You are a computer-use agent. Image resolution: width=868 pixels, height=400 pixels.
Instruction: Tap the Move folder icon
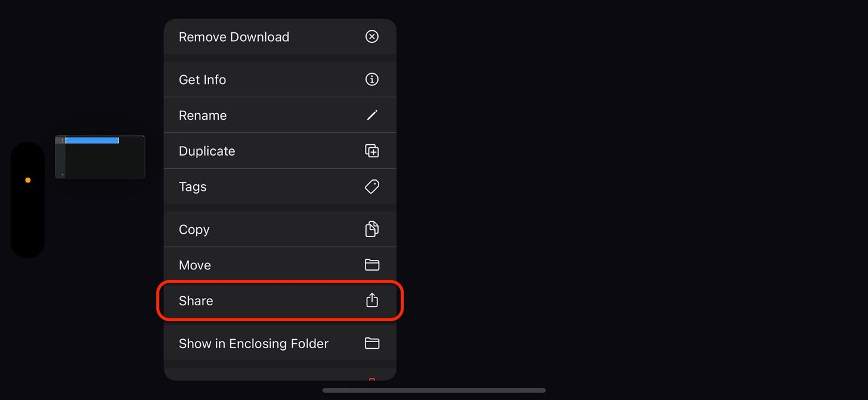coord(371,265)
